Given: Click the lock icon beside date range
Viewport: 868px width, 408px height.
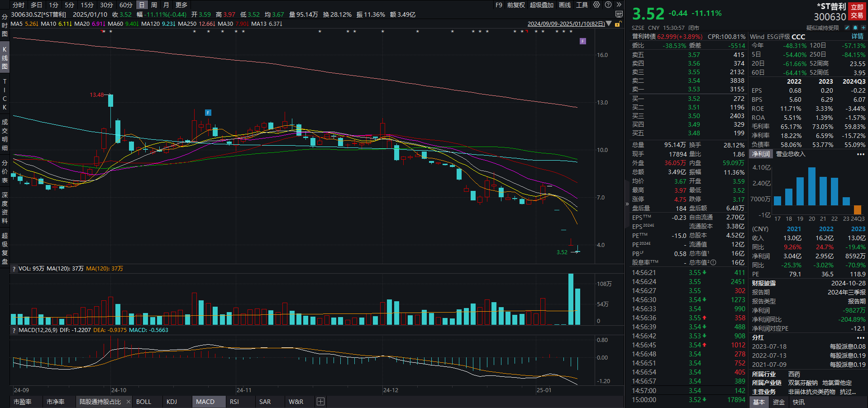Looking at the screenshot, I should pyautogui.click(x=617, y=24).
